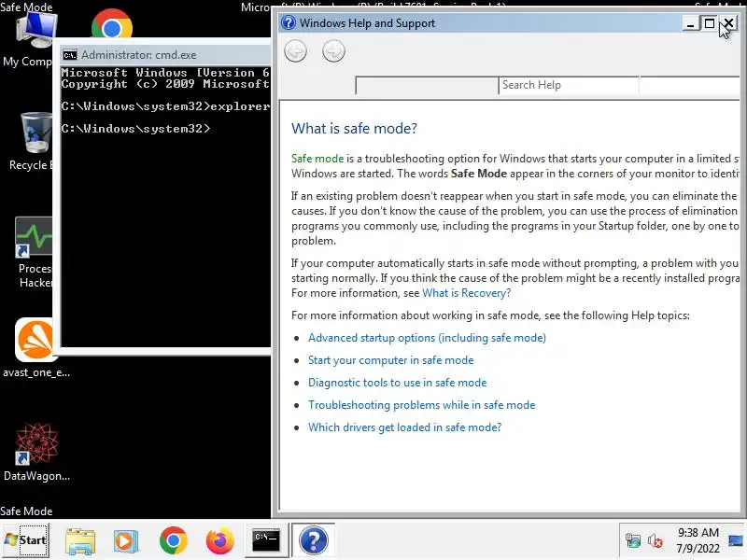Minimize the Windows Help and Support window
This screenshot has width=747, height=560.
click(690, 23)
